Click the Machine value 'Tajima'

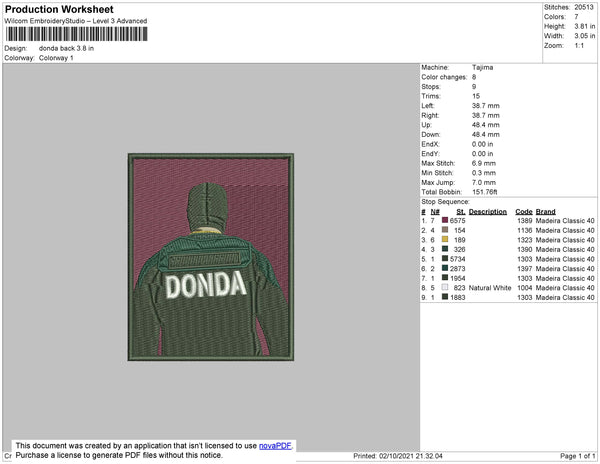(x=483, y=67)
